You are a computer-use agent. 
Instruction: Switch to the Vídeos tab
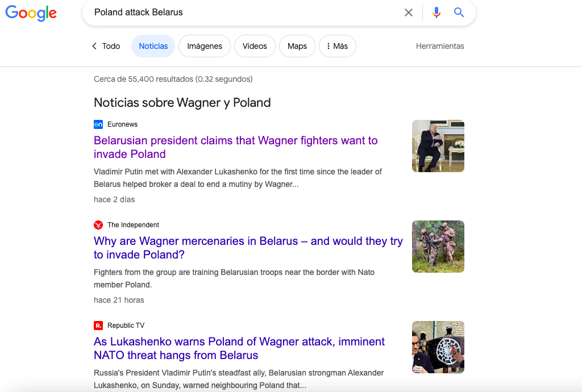coord(255,46)
